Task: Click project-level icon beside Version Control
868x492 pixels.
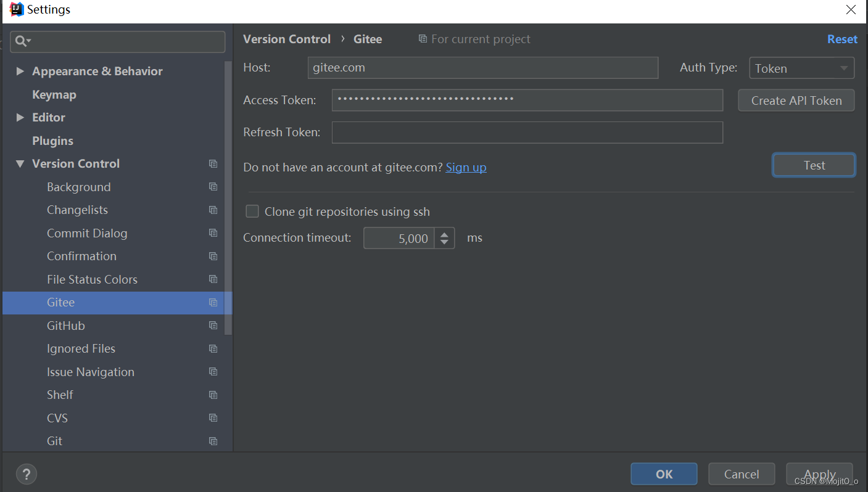Action: tap(213, 164)
